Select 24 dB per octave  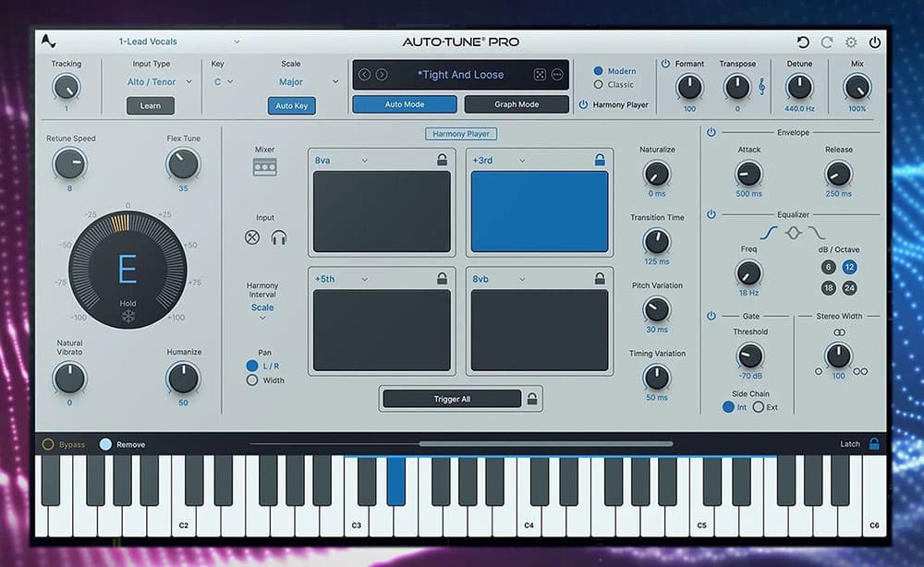pos(849,288)
